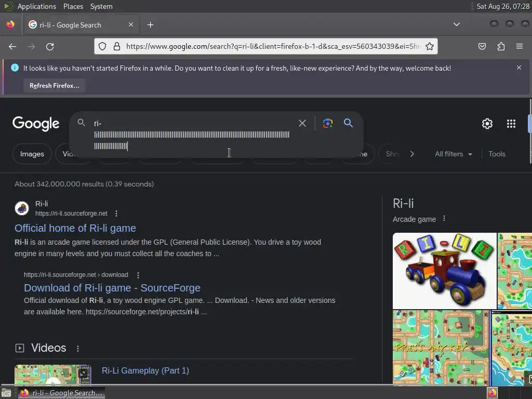The width and height of the screenshot is (532, 399).
Task: Expand the All filters dropdown
Action: coord(453,154)
